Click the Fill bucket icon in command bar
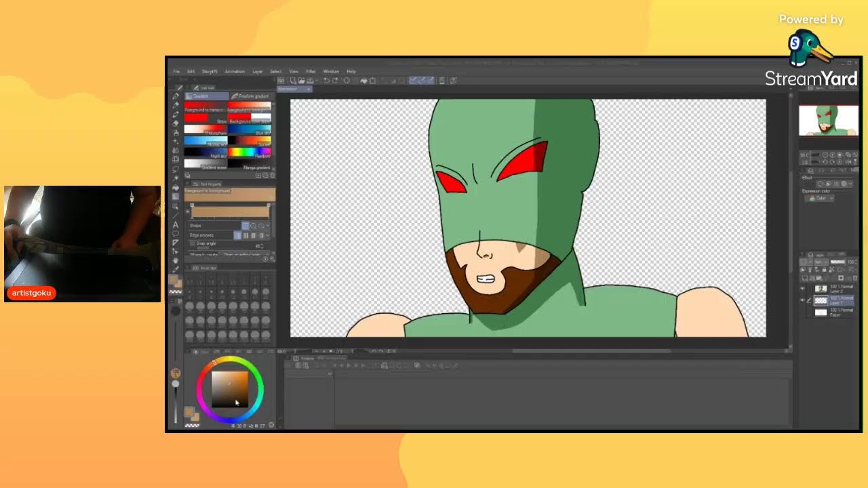868x488 pixels. (363, 81)
